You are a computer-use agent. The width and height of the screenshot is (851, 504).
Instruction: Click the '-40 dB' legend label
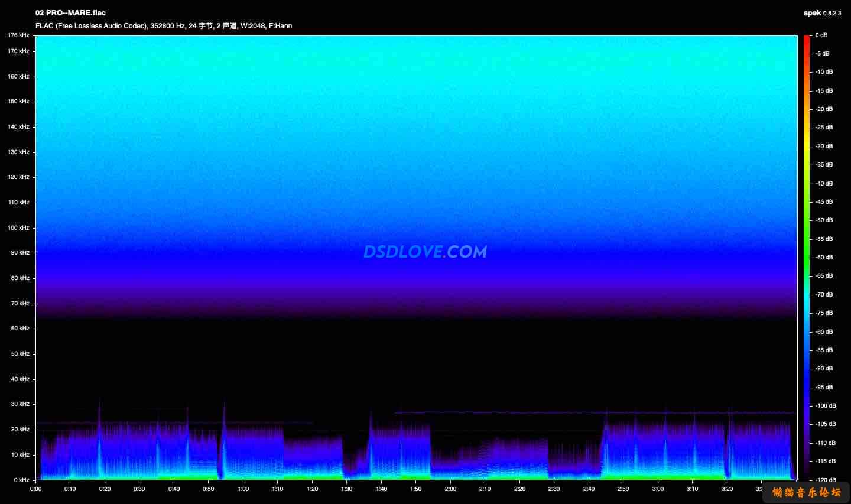coord(824,184)
